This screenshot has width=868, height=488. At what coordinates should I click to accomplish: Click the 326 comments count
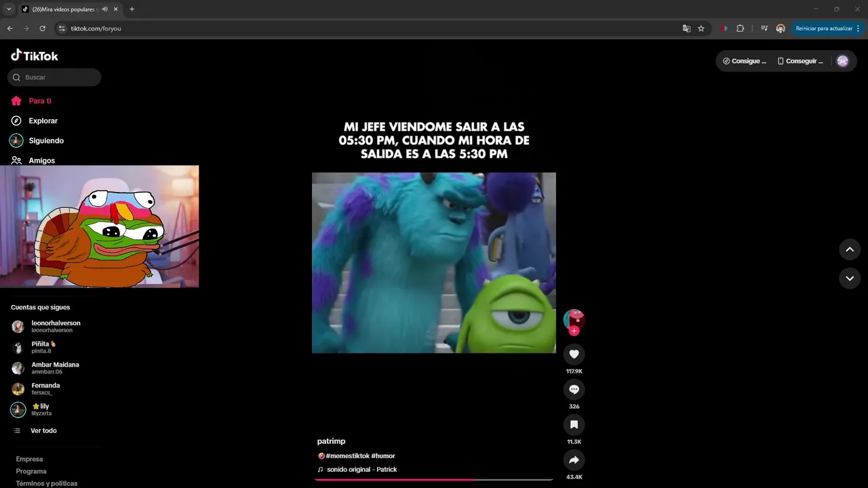pyautogui.click(x=574, y=407)
